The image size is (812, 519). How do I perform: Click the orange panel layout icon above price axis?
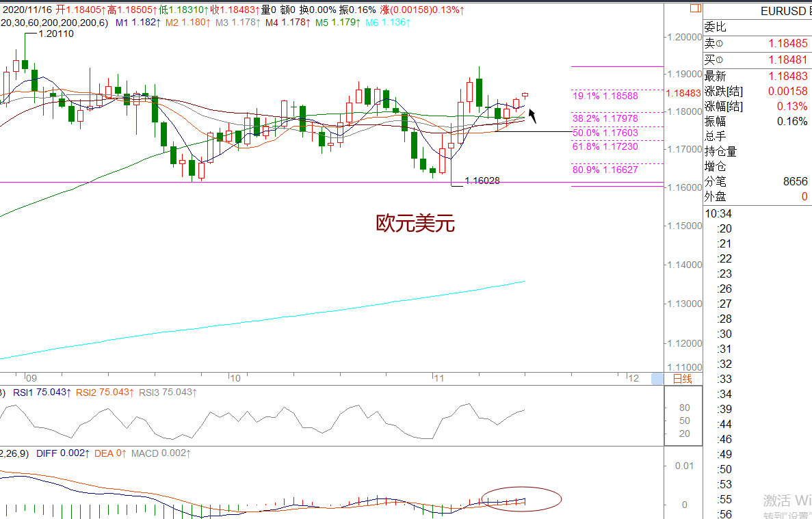point(696,8)
